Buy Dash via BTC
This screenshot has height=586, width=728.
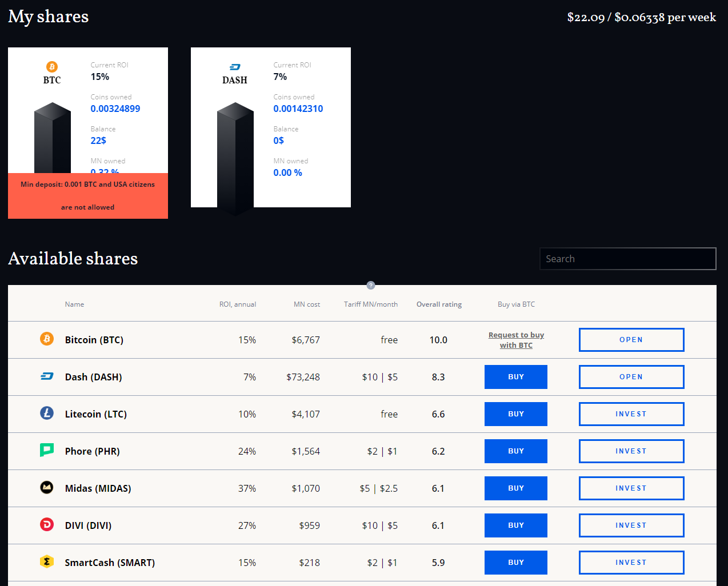point(516,377)
